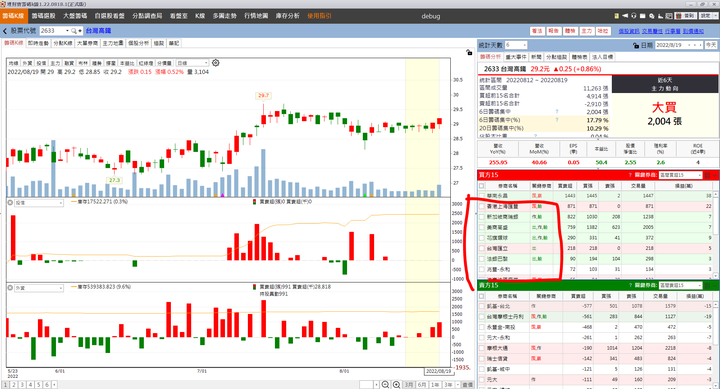Click the 看法 button
The height and width of the screenshot is (389, 720).
pos(537,31)
